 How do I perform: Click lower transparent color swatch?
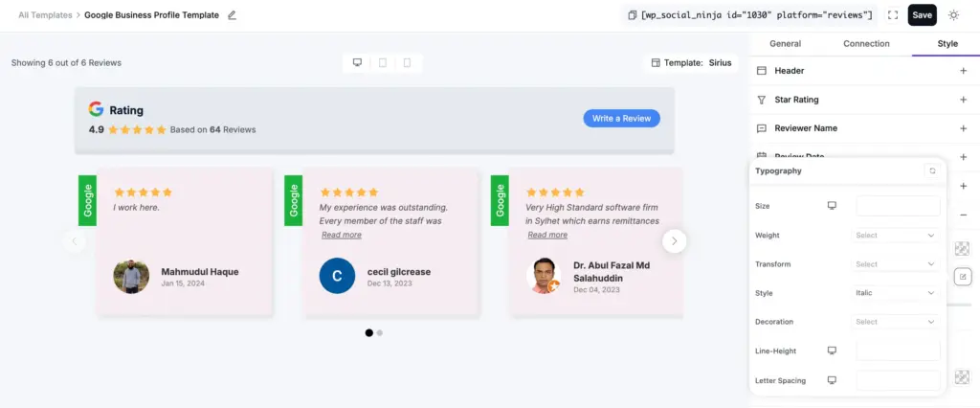(x=963, y=376)
